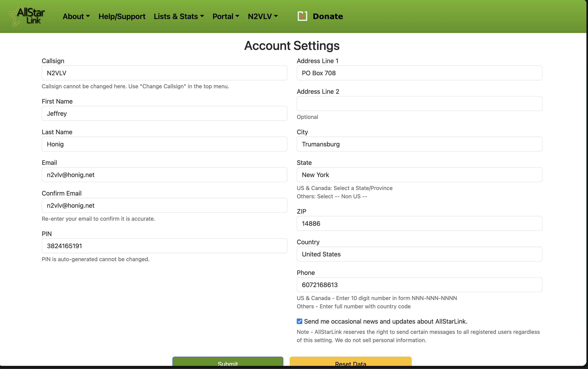
Task: Click the empty Address Line 2 field
Action: pos(419,103)
